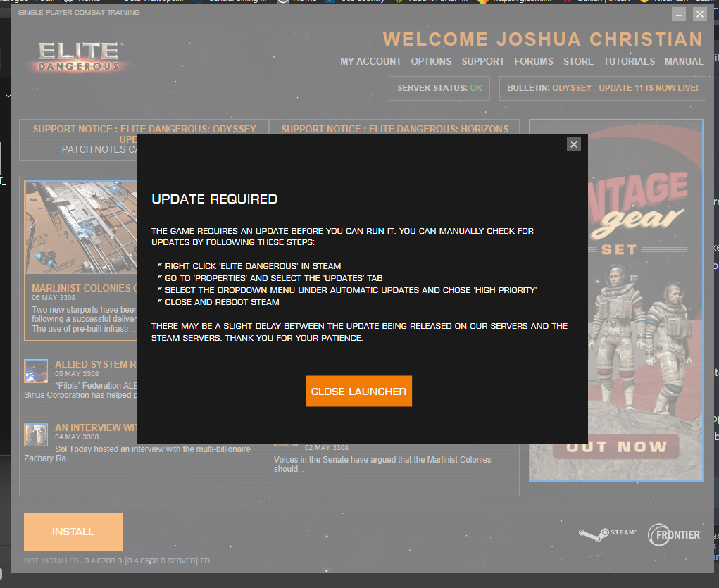
Task: Open the Tutorials menu item
Action: [629, 61]
